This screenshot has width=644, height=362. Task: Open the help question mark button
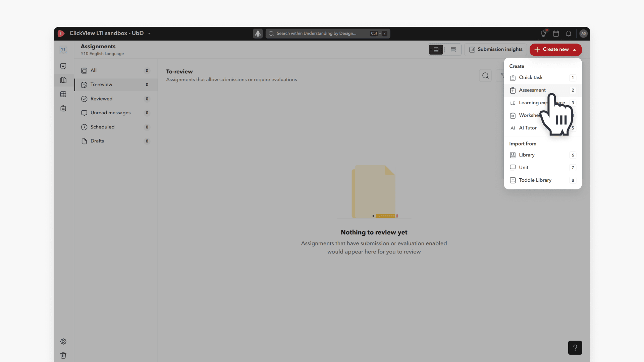(x=575, y=348)
